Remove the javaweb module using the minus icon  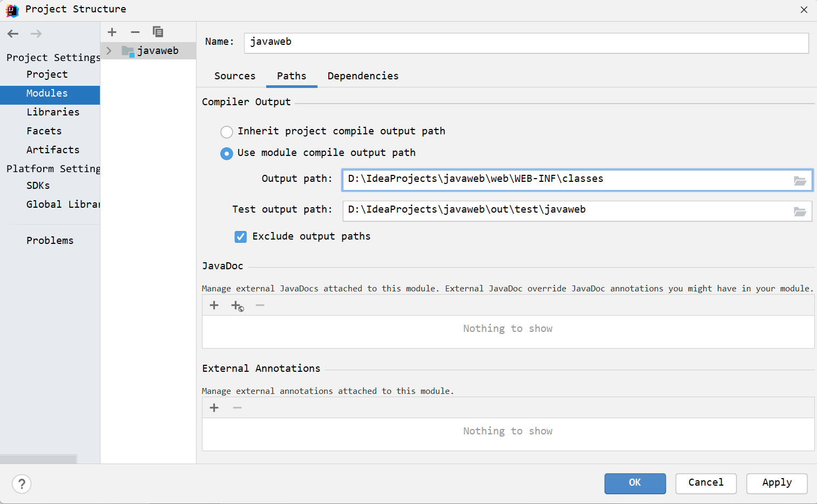click(x=135, y=32)
